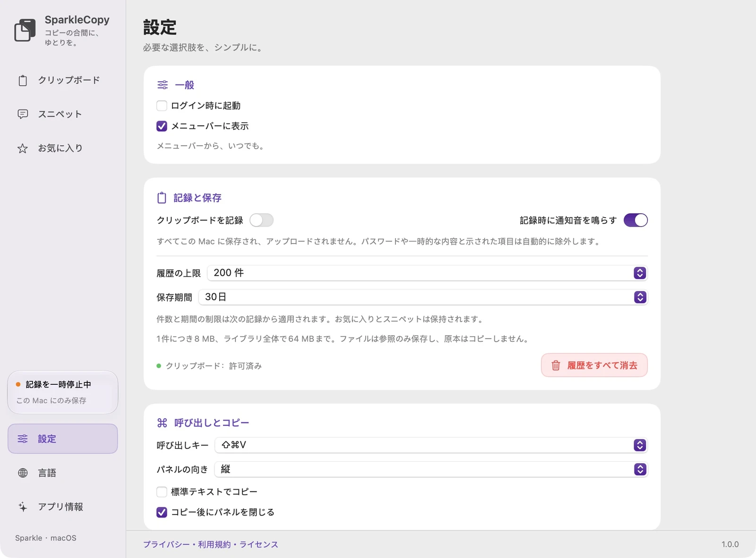Click the sliders icon beside 一般 heading
The height and width of the screenshot is (558, 756).
(163, 85)
